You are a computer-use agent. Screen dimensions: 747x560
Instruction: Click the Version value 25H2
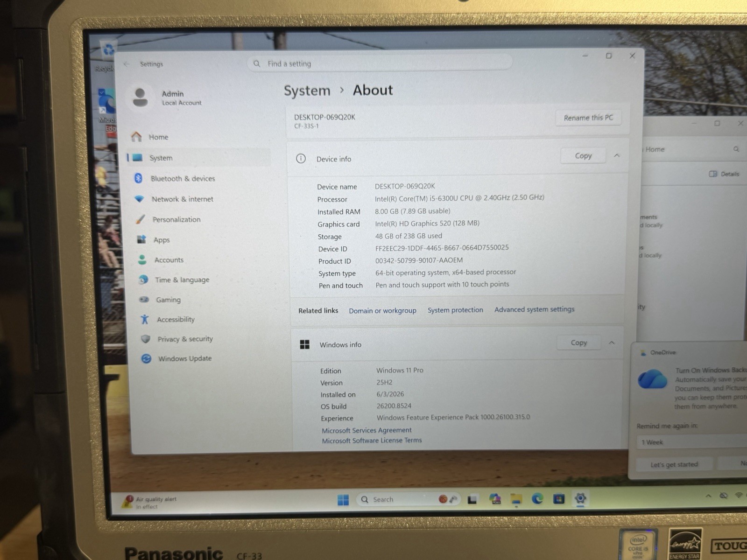pyautogui.click(x=384, y=382)
